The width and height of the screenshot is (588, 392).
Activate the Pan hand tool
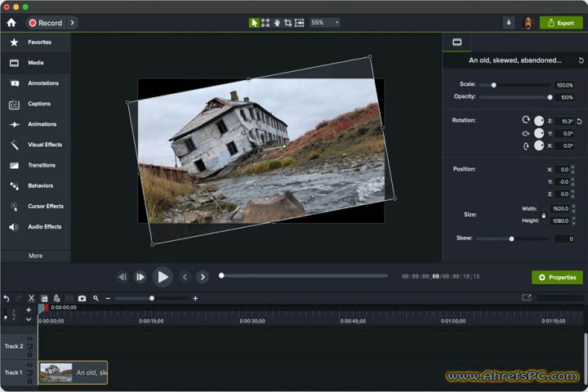click(276, 23)
